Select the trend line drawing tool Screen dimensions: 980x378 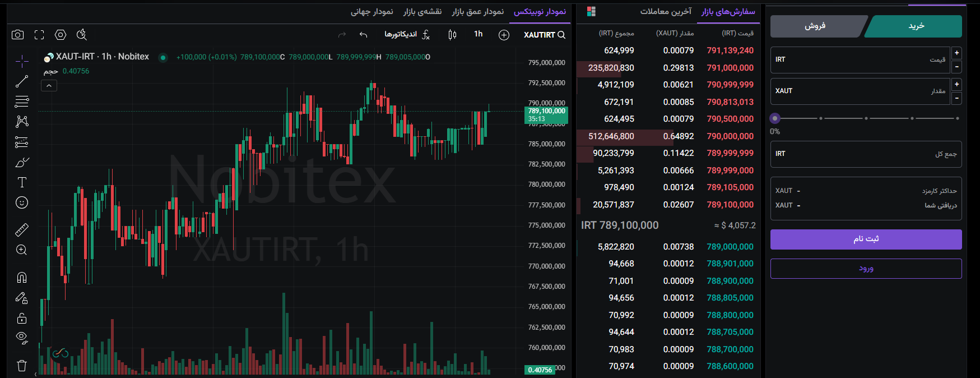pyautogui.click(x=22, y=81)
